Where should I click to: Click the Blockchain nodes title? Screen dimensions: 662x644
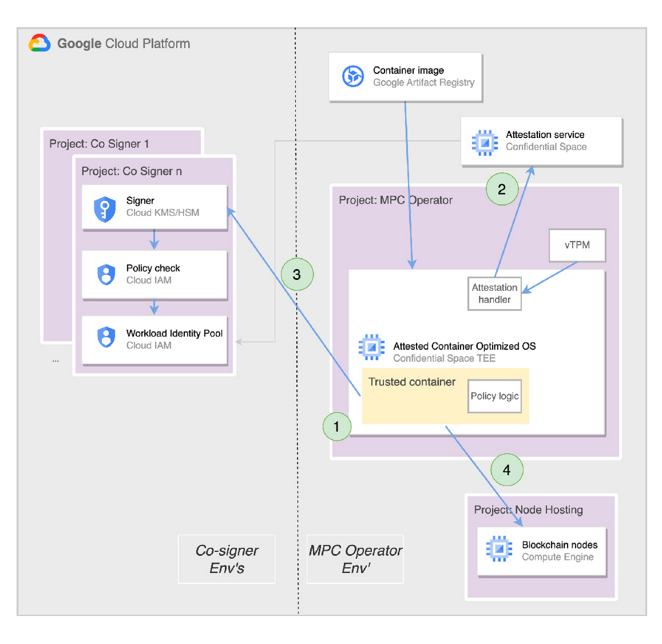coord(559,545)
